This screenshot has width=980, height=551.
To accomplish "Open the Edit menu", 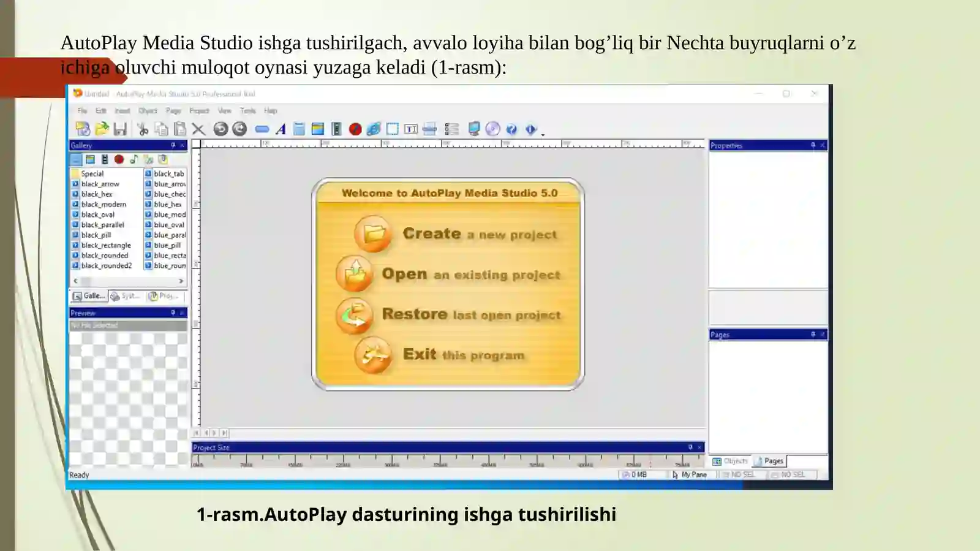I will pos(101,111).
